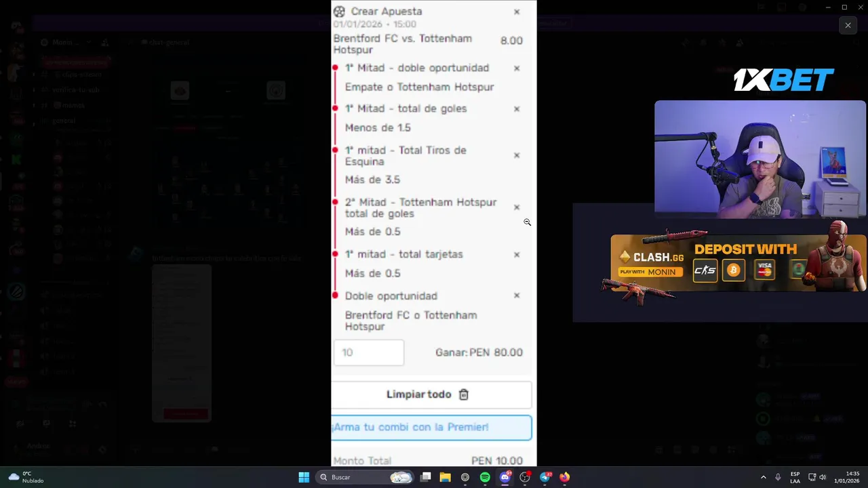This screenshot has width=868, height=488.
Task: Click the stake amount input field
Action: click(x=369, y=352)
